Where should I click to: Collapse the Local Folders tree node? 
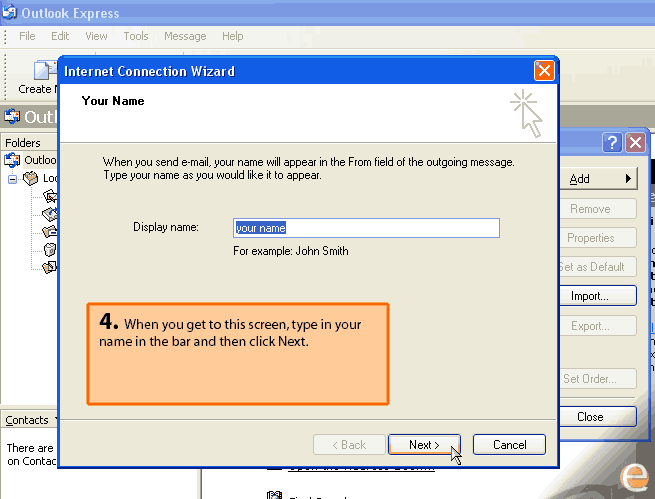[x=13, y=179]
